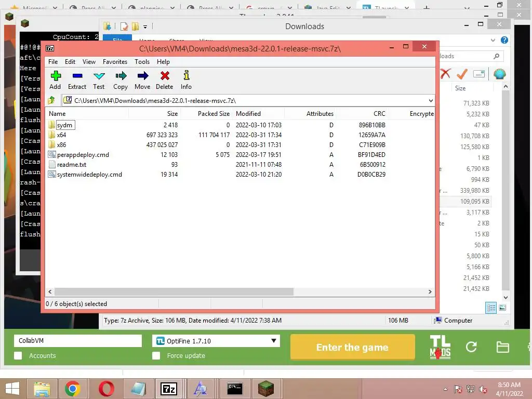This screenshot has width=532, height=399.
Task: Open the Favorites menu
Action: pyautogui.click(x=115, y=62)
